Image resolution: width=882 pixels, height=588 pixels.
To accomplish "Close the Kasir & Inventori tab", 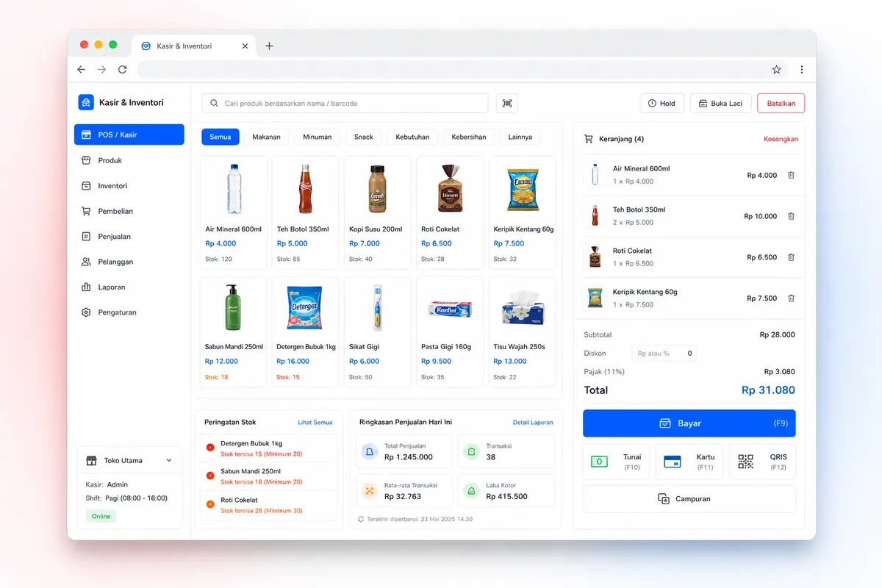I will tap(245, 46).
